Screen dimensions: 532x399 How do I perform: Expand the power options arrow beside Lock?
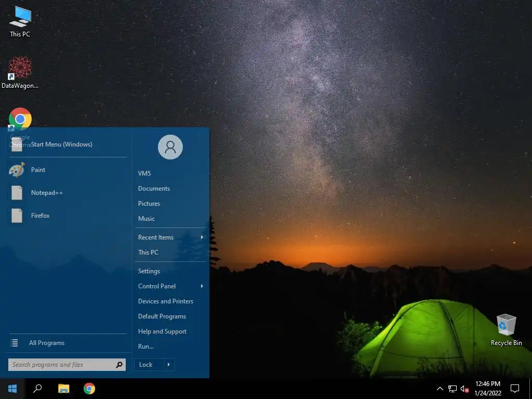(x=169, y=365)
